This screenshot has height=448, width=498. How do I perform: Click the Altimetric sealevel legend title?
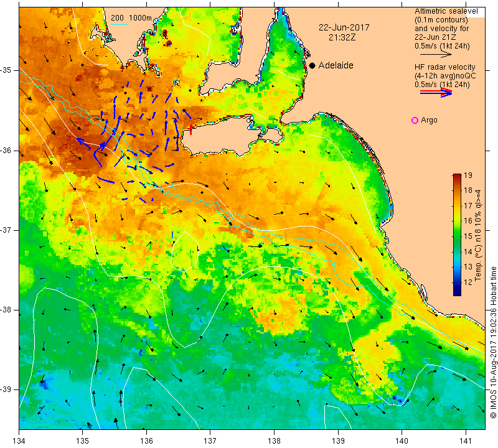[446, 11]
